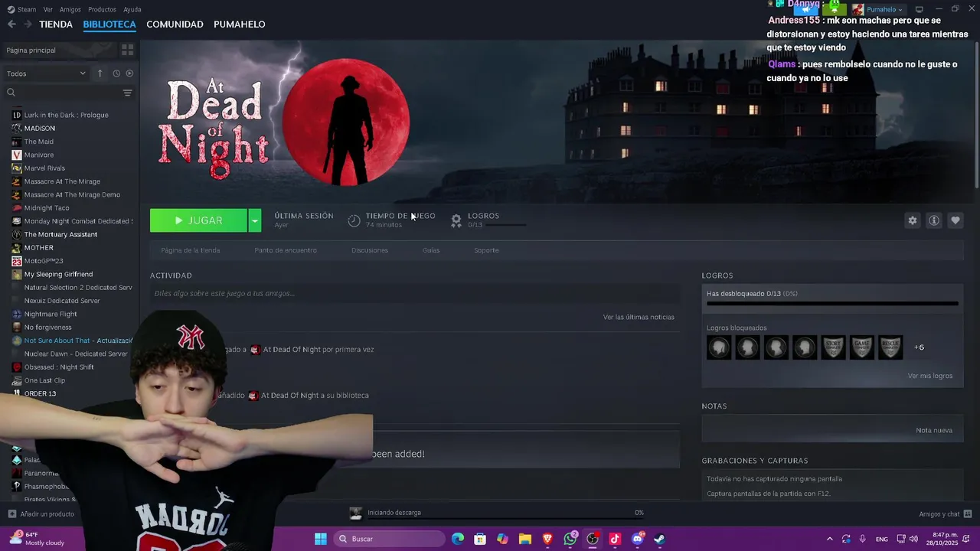Open the Ver menu
This screenshot has width=980, height=551.
48,9
